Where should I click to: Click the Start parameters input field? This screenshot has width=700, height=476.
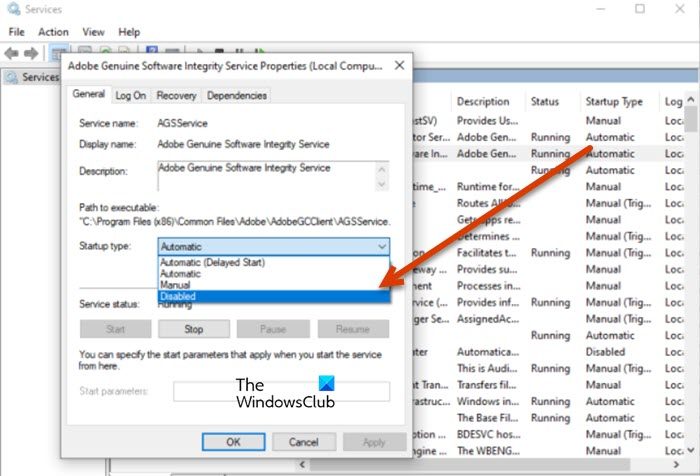pyautogui.click(x=281, y=392)
